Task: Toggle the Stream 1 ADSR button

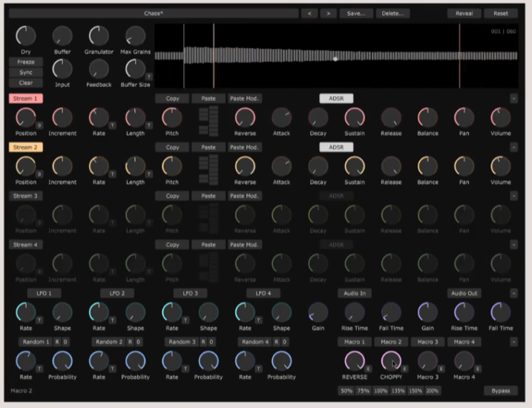Action: 336,99
